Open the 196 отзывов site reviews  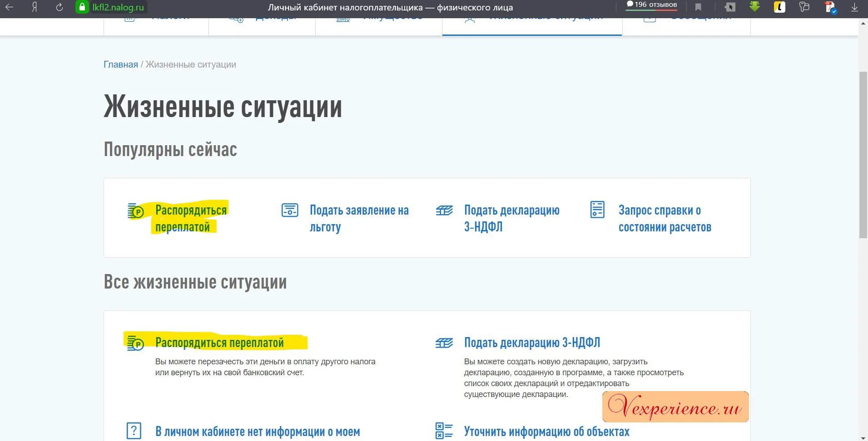tap(652, 5)
